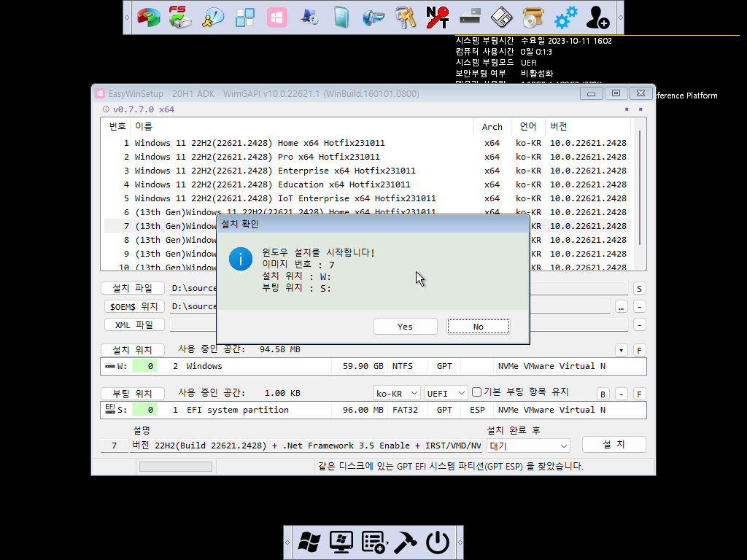747x560 pixels.
Task: Open the running-man chat bubble icon
Action: [212, 17]
